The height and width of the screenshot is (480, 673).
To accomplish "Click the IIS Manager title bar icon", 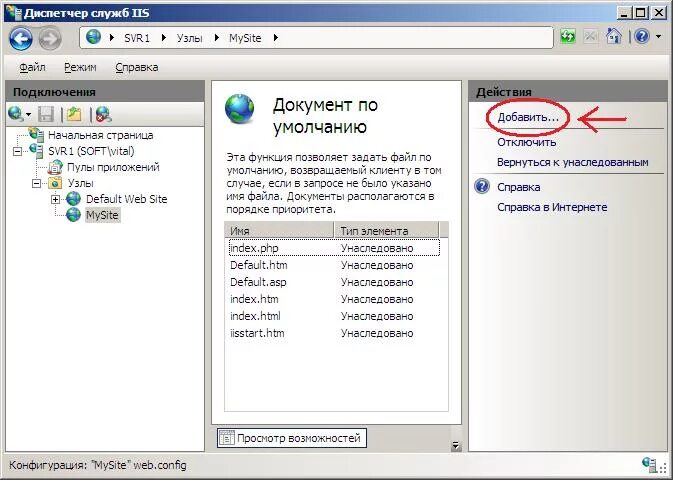I will click(12, 12).
